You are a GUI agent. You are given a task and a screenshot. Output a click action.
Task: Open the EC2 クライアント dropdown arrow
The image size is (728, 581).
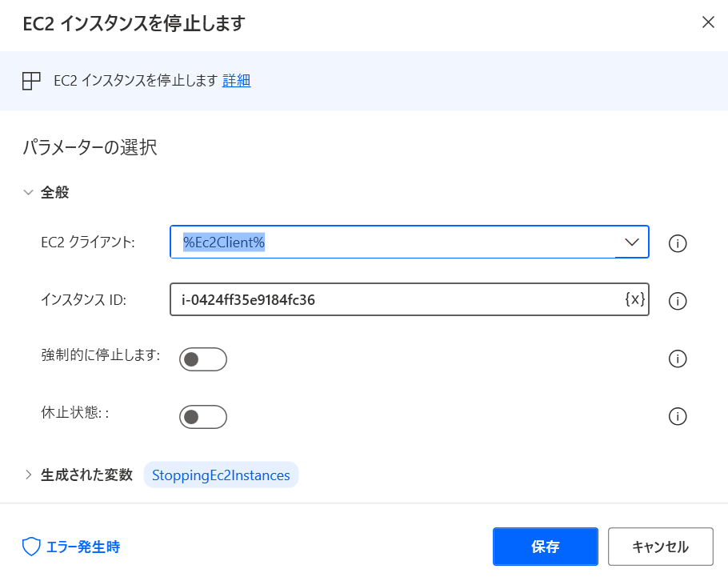(631, 242)
